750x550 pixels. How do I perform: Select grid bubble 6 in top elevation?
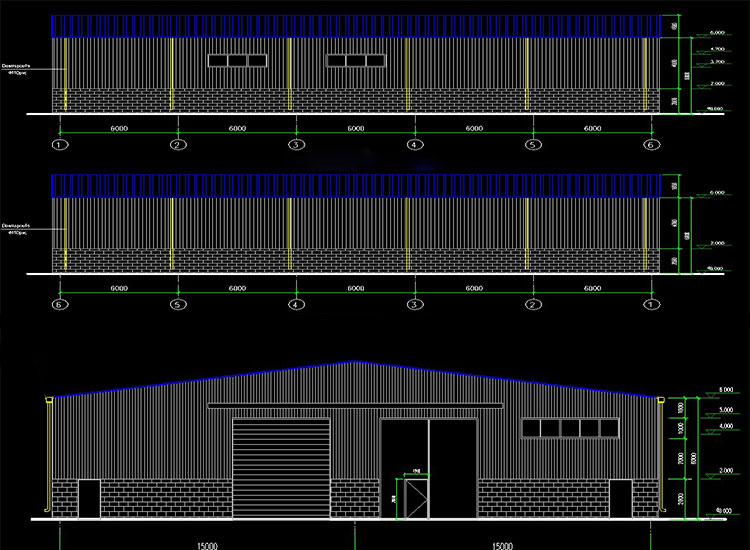tap(651, 145)
